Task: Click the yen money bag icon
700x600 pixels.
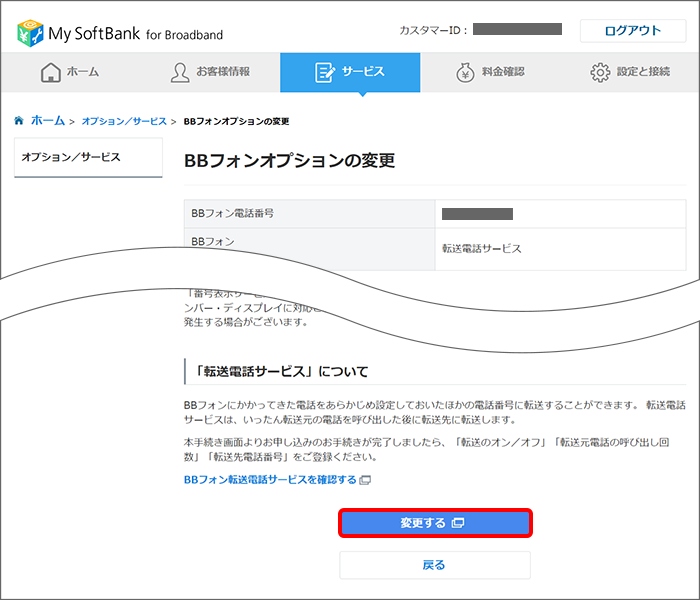Action: [x=465, y=72]
